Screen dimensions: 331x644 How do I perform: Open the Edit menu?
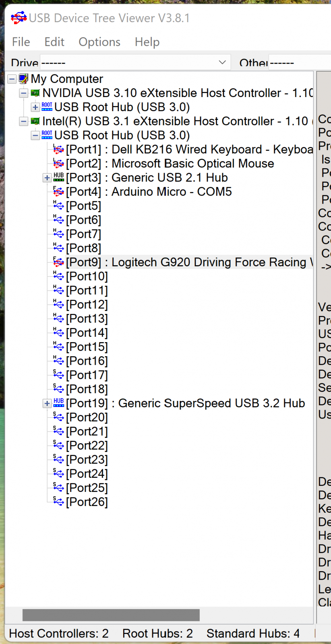54,42
